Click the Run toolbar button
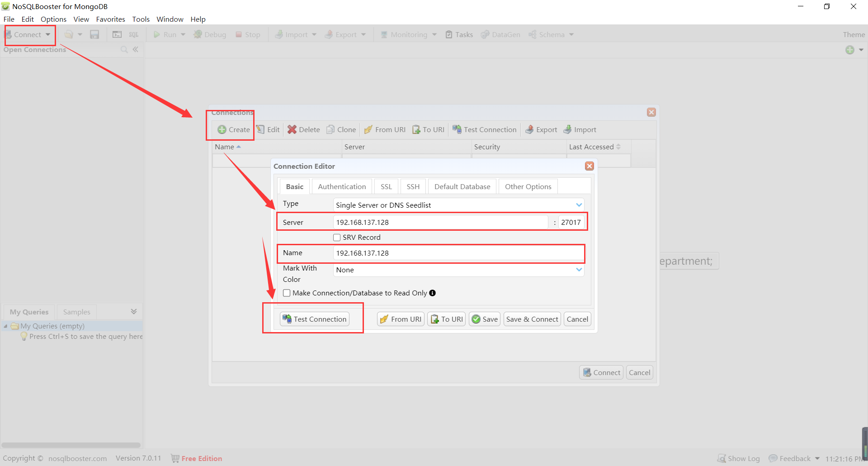 point(165,34)
